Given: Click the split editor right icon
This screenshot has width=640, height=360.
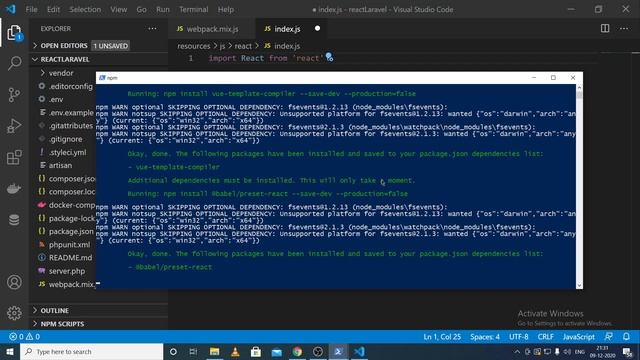Looking at the screenshot, I should coord(605,28).
